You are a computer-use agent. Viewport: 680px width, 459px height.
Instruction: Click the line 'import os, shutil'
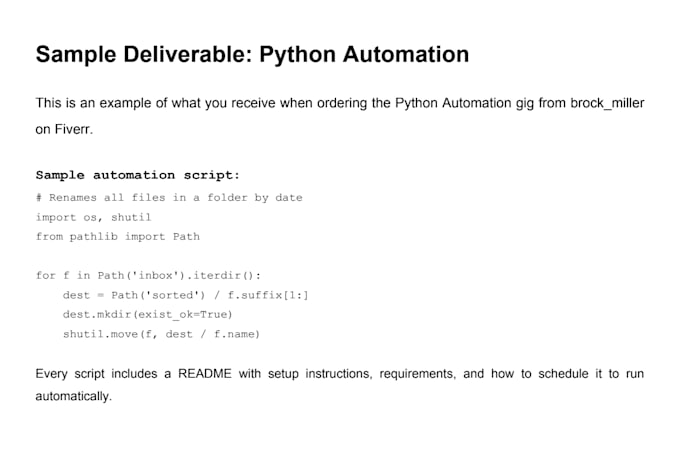(93, 217)
